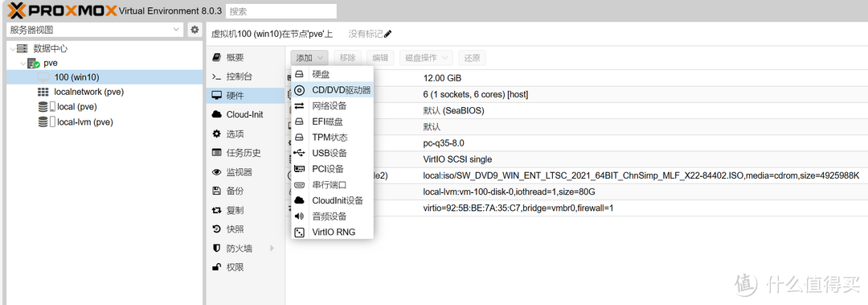Choose 网络设备 from the add menu

pyautogui.click(x=332, y=106)
